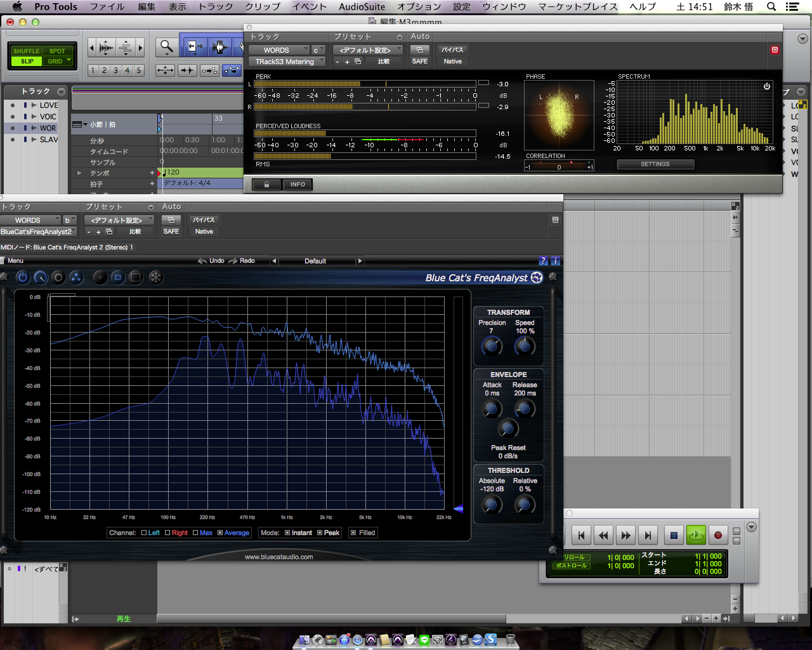Open preset dropdown in FreqAnalyst window
The height and width of the screenshot is (650, 812).
pyautogui.click(x=119, y=220)
